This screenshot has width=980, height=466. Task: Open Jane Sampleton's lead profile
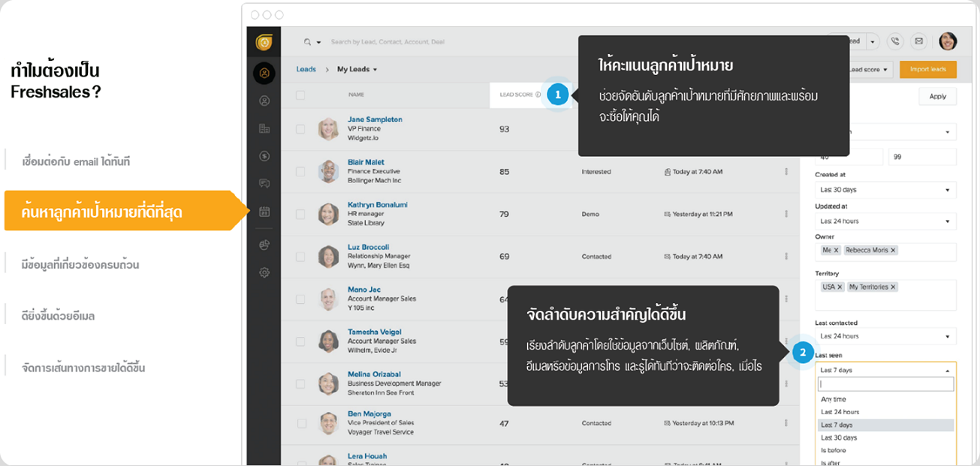375,119
